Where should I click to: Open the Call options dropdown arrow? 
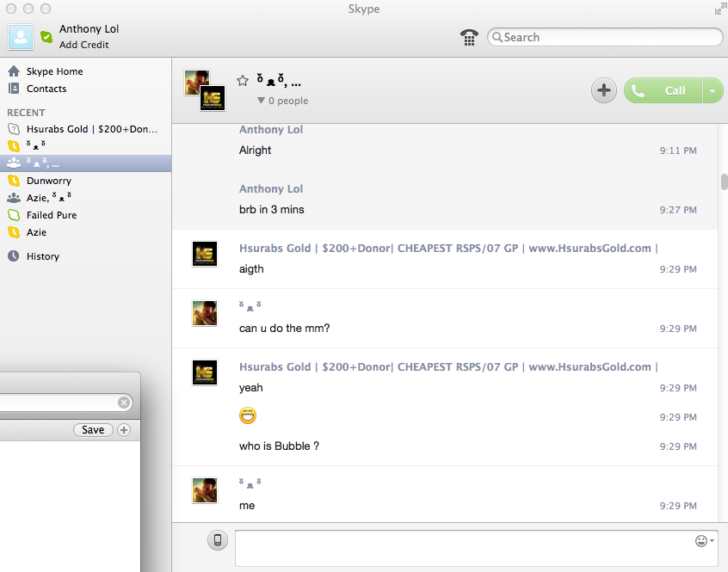click(x=713, y=90)
